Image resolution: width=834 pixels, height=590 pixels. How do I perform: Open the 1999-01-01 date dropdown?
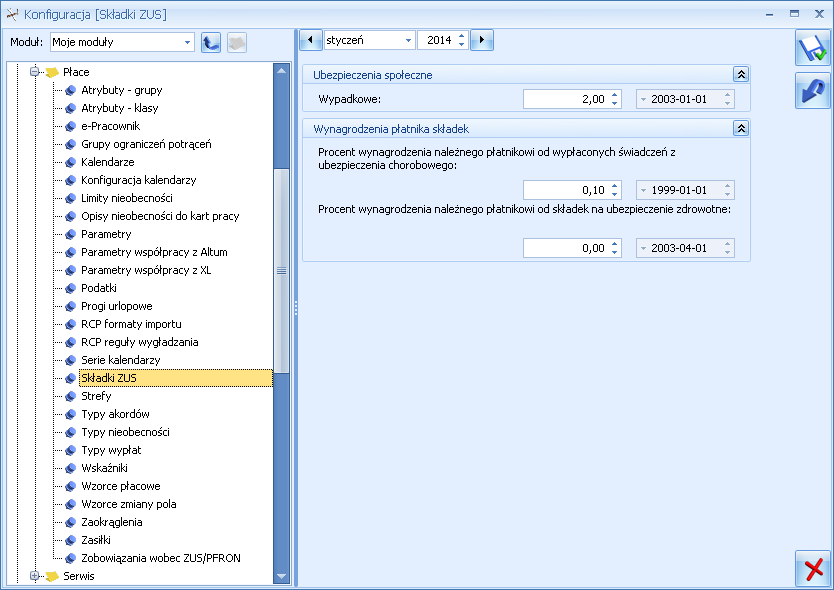click(643, 190)
